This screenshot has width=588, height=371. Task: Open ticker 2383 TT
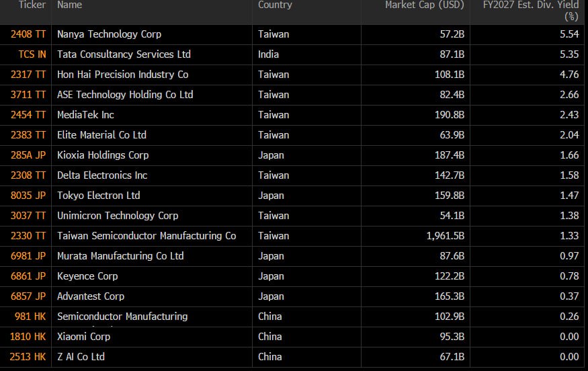28,135
